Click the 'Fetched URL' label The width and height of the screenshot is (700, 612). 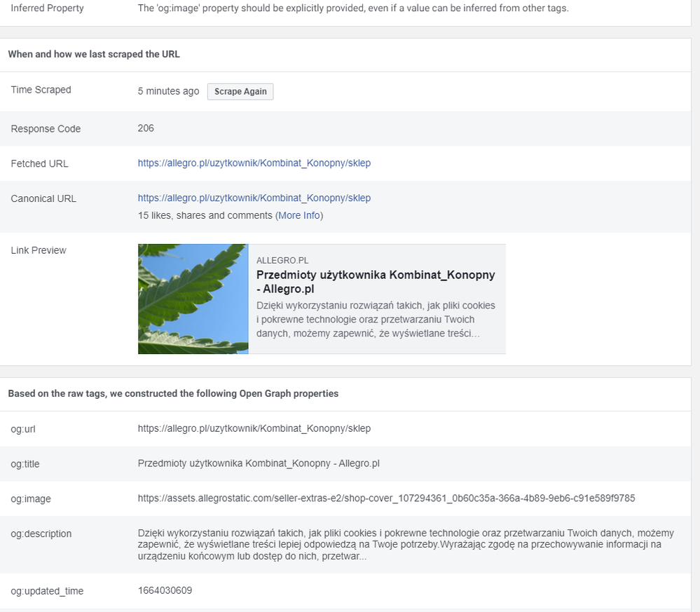click(40, 163)
